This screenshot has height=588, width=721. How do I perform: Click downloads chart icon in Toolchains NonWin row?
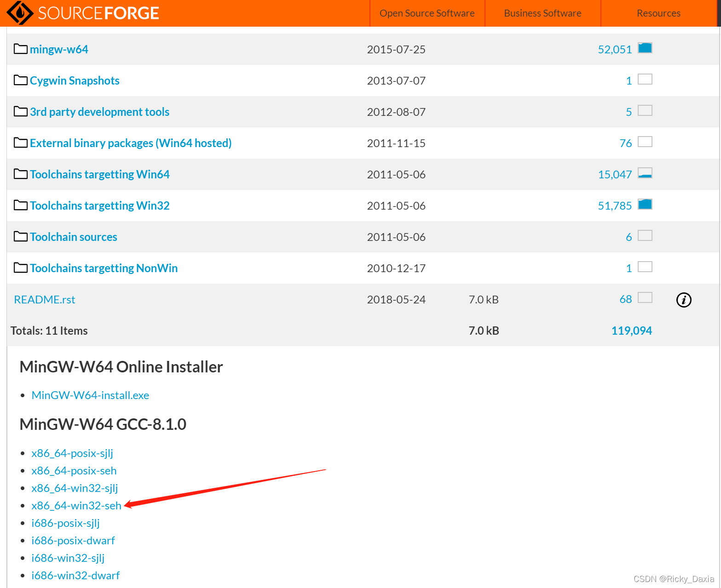(x=645, y=267)
